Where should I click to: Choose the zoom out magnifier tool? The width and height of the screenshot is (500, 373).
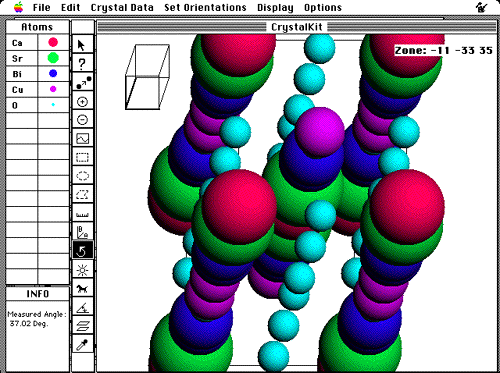(82, 119)
